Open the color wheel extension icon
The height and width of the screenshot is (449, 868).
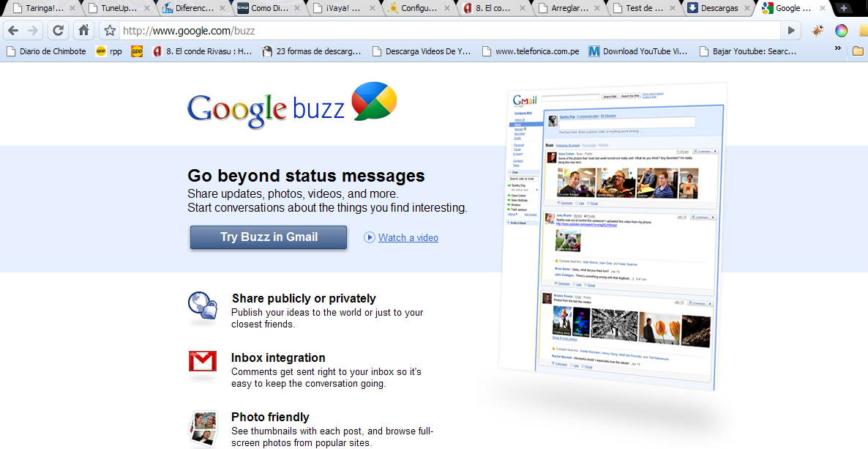click(842, 31)
